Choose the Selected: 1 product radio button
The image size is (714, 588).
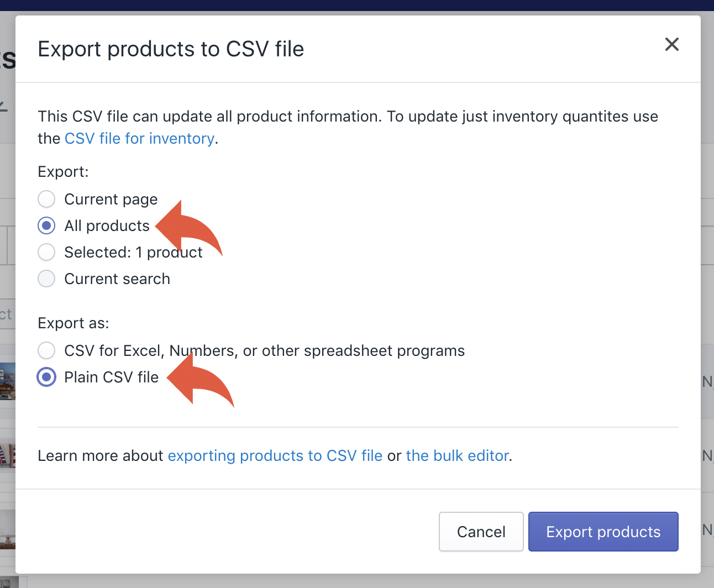[x=46, y=252]
